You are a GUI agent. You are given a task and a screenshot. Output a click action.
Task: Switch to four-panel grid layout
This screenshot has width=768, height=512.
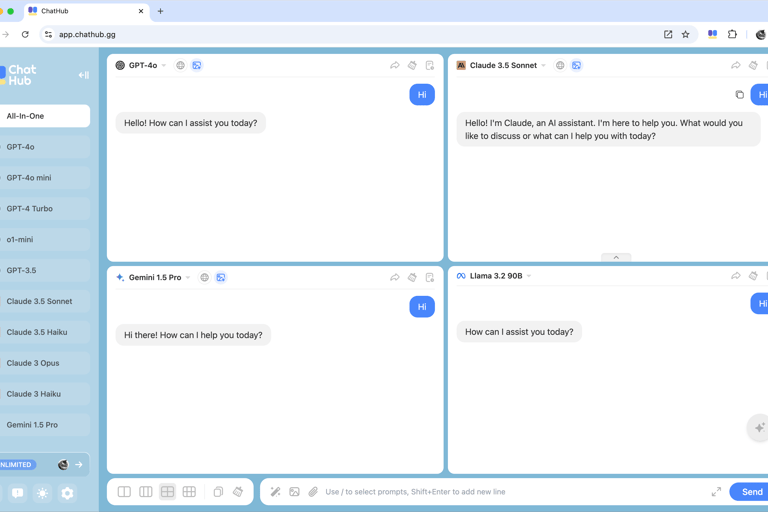point(168,491)
